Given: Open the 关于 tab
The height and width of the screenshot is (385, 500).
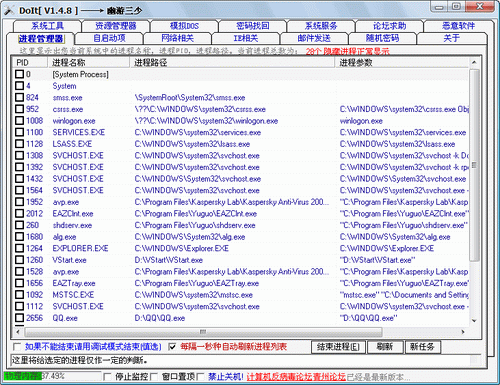Looking at the screenshot, I should tap(452, 38).
